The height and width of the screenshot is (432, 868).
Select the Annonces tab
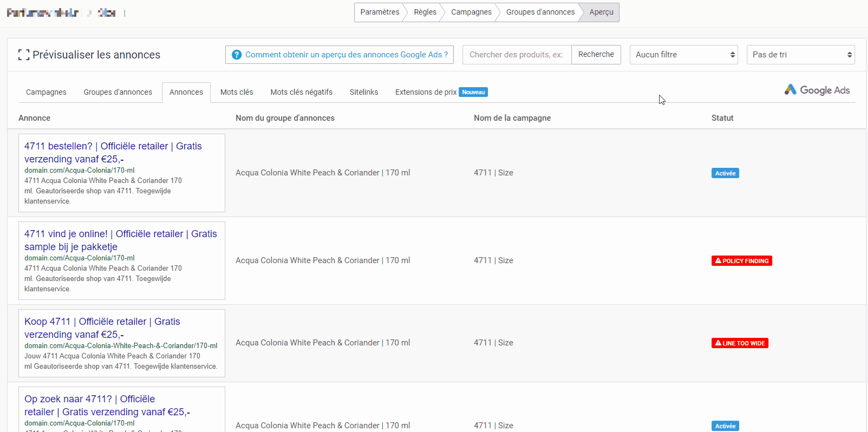(186, 92)
